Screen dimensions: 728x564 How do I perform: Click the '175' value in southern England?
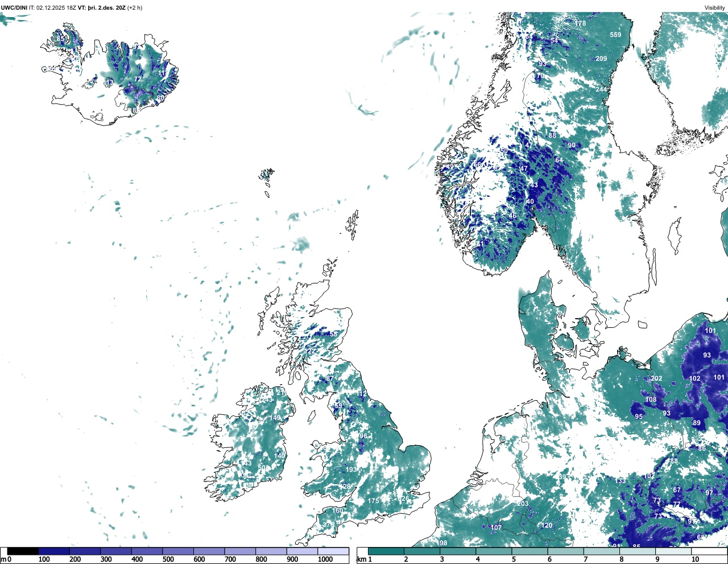pos(373,501)
